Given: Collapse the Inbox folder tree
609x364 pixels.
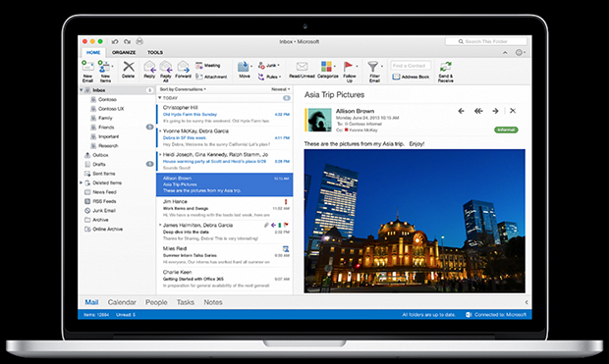Looking at the screenshot, I should [x=82, y=90].
